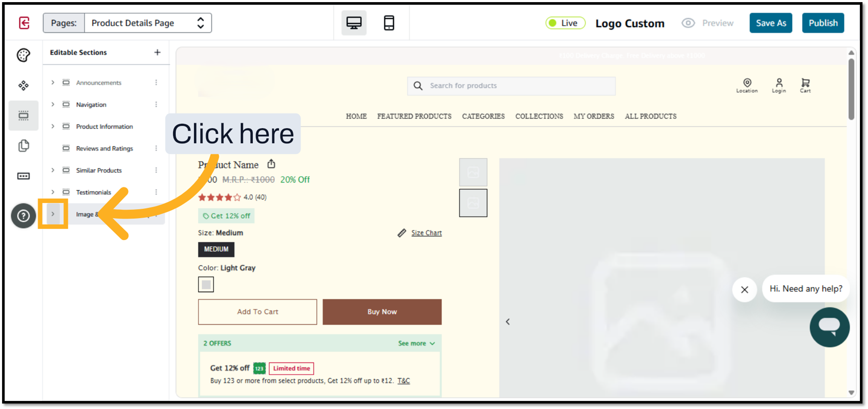
Task: Click the Search for products field
Action: pos(511,86)
